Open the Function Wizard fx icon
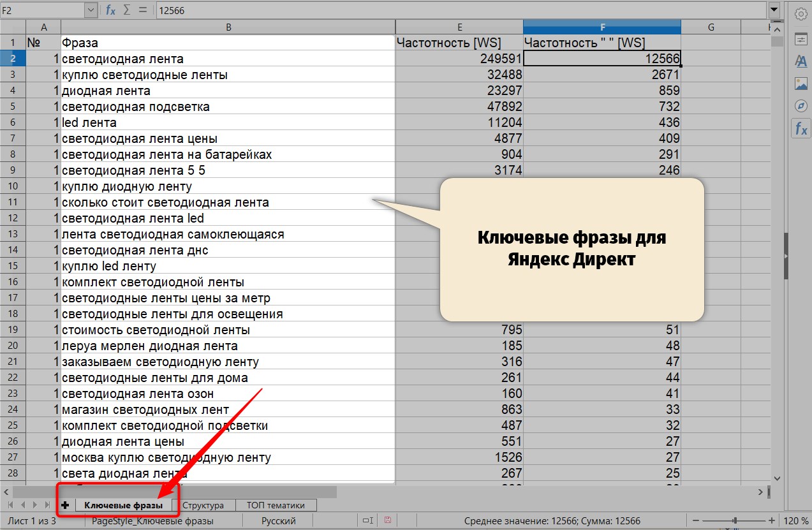812x530 pixels. coord(110,10)
